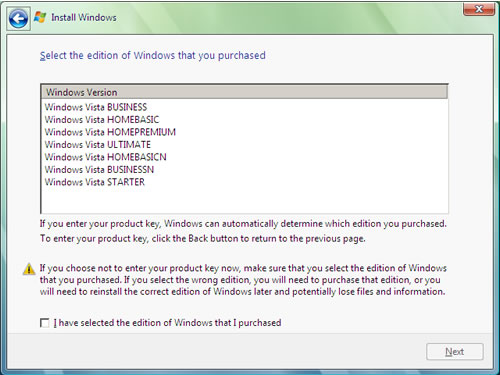Click the warning text about wrong edition

(243, 280)
